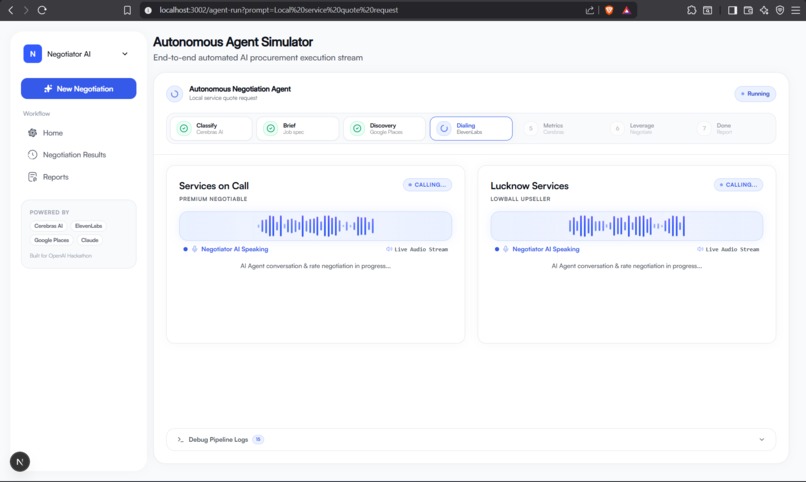Open Brave Rewards triangle icon

pyautogui.click(x=626, y=10)
